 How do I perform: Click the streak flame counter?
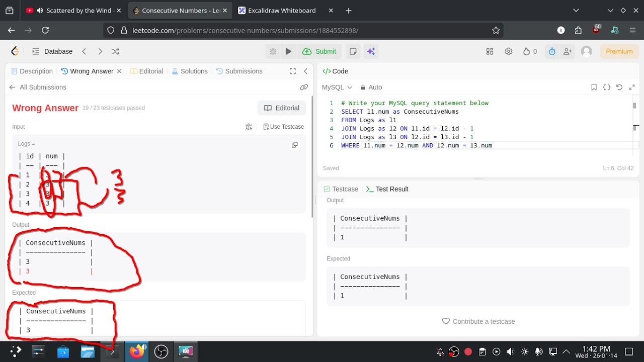[530, 51]
